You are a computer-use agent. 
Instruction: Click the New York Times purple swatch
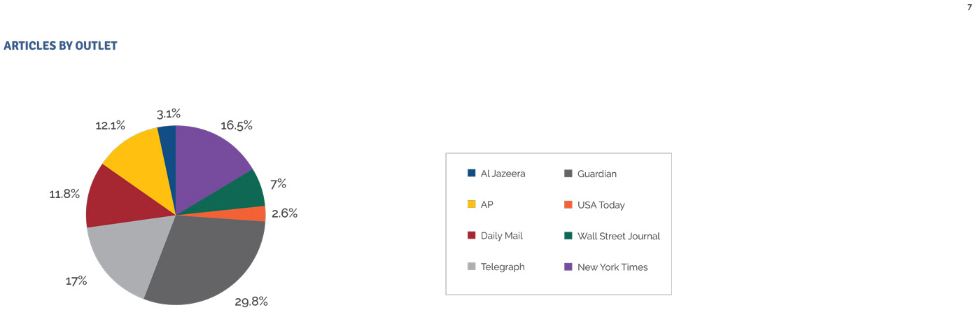coord(568,267)
